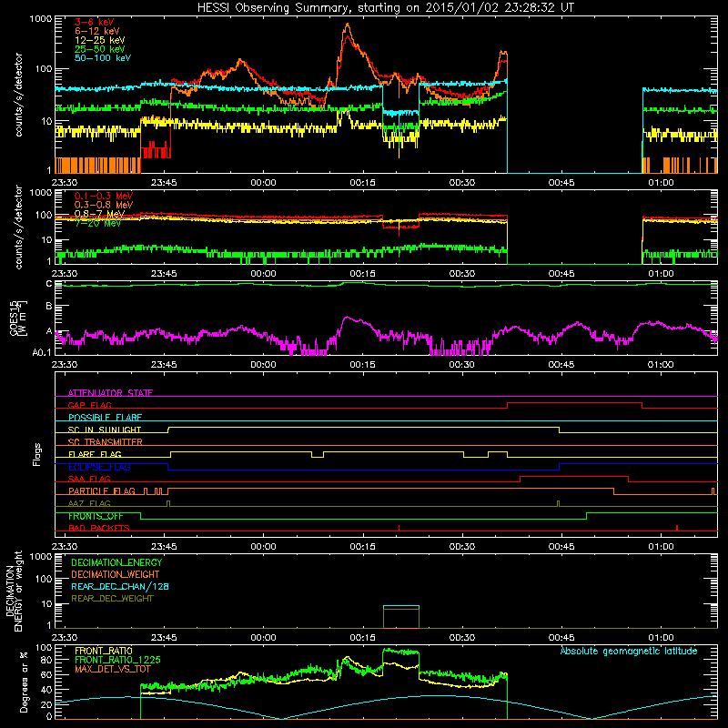The height and width of the screenshot is (728, 728).
Task: Click the blue ECLIPSE_FLAG label
Action: pyautogui.click(x=99, y=467)
